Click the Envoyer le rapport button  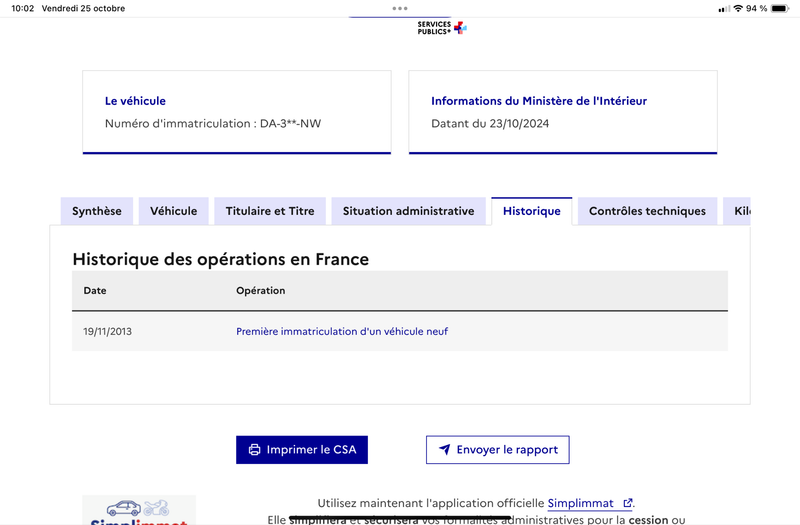[x=497, y=449]
